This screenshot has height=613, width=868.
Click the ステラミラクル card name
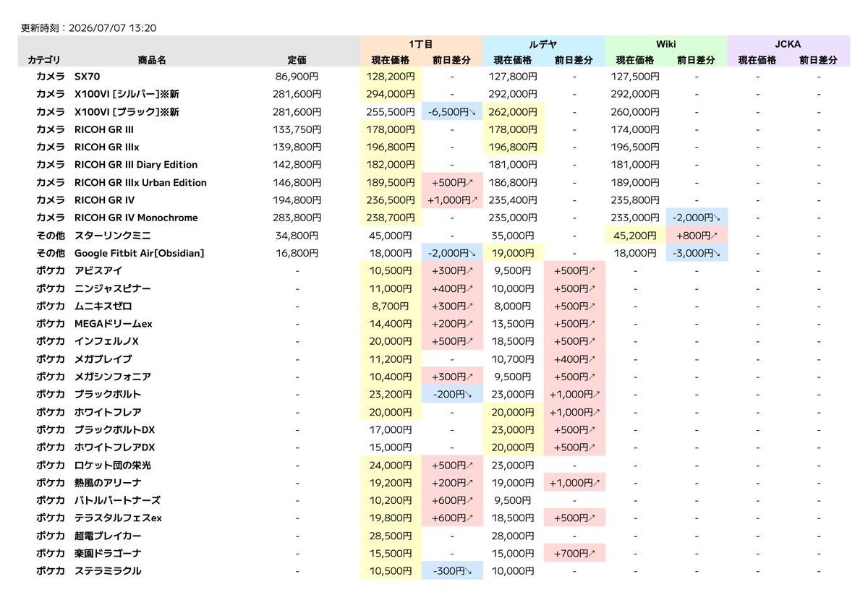tap(108, 571)
